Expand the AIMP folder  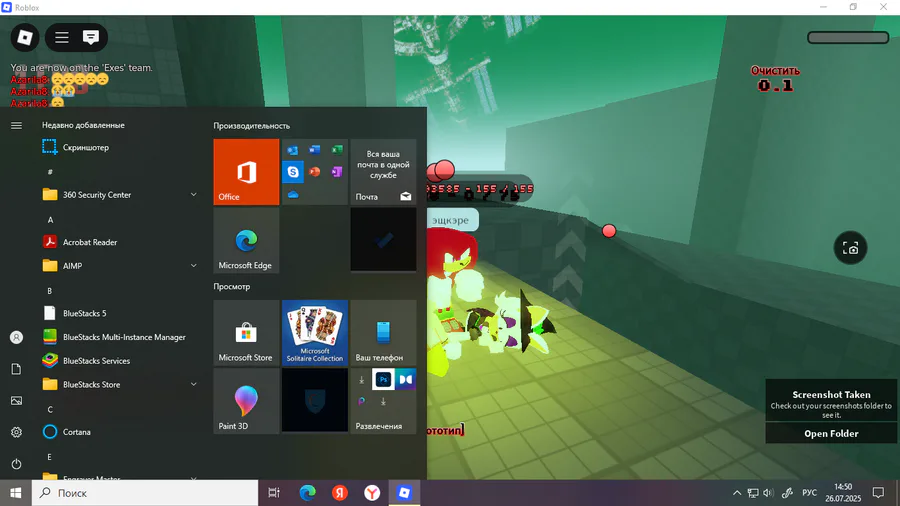pyautogui.click(x=193, y=266)
